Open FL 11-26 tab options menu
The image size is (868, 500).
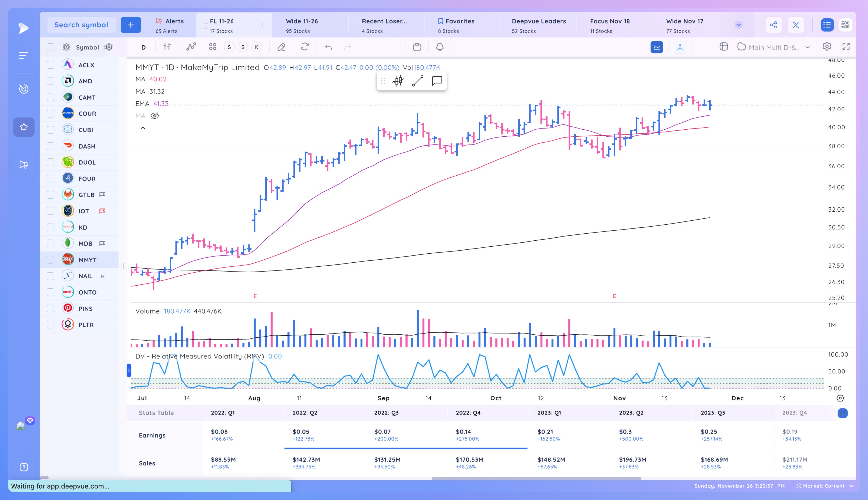coord(262,25)
